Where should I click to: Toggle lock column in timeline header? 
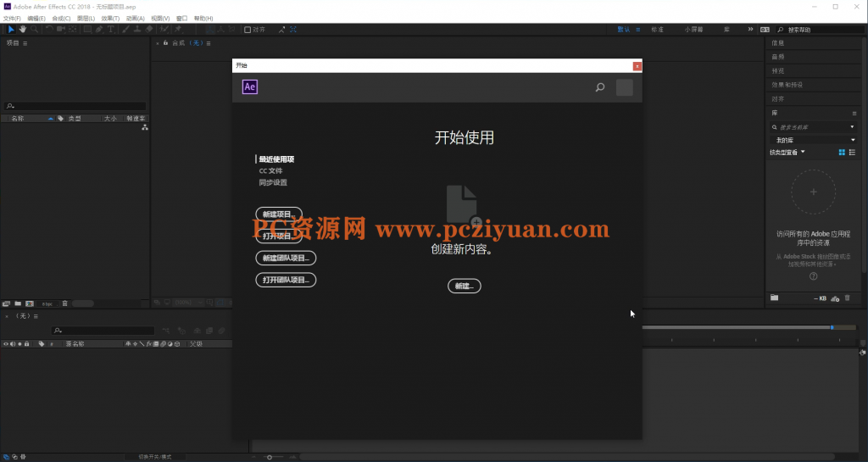tap(26, 343)
